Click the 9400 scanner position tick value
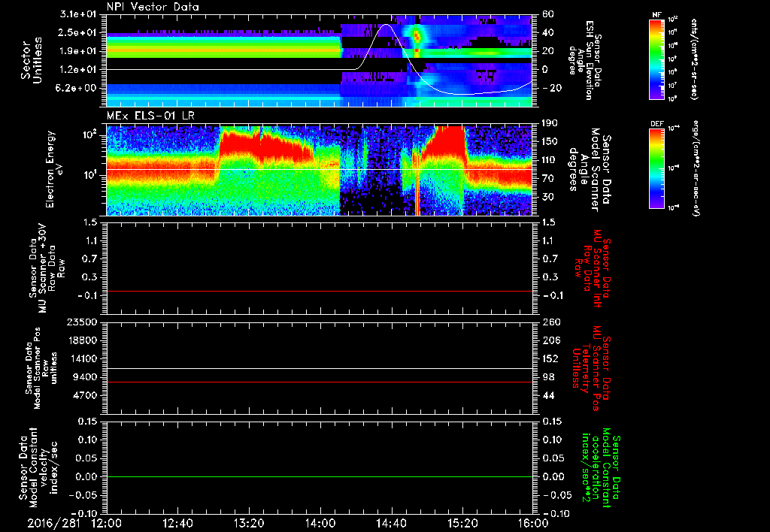Image resolution: width=770 pixels, height=532 pixels. coord(86,377)
